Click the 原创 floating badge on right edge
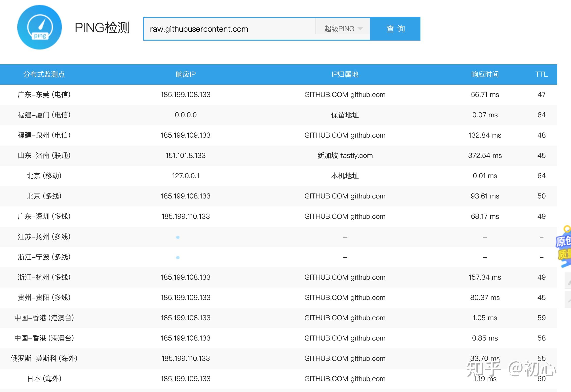Screen dimensions: 571x392 [x=564, y=246]
